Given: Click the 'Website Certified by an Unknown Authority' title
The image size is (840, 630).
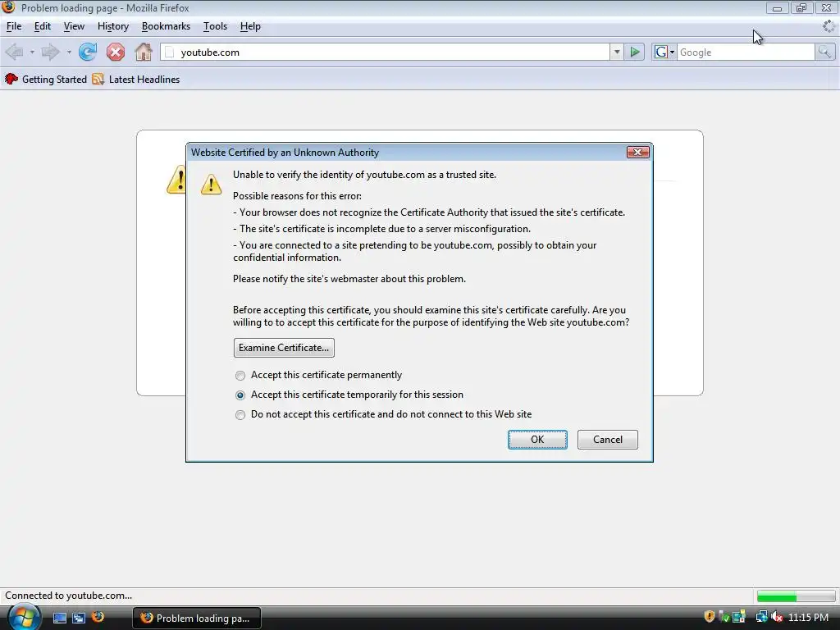Looking at the screenshot, I should point(285,152).
